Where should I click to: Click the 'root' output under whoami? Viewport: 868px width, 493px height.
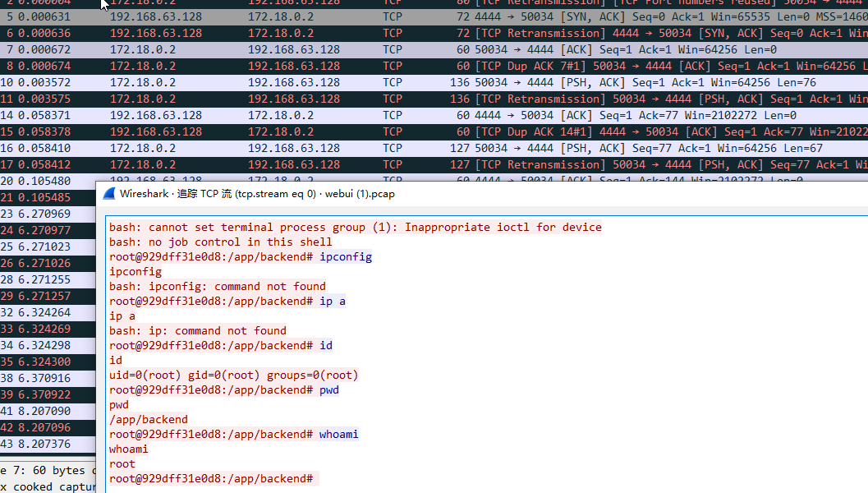pyautogui.click(x=122, y=463)
